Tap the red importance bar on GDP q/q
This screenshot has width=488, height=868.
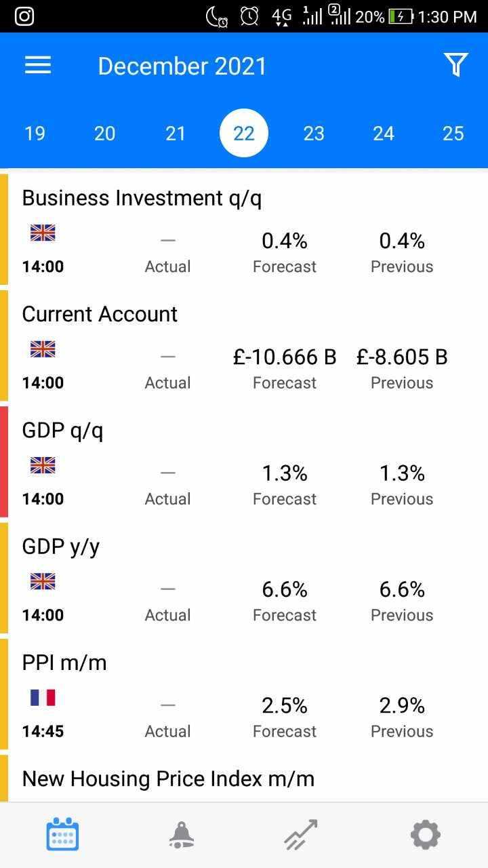pos(3,462)
